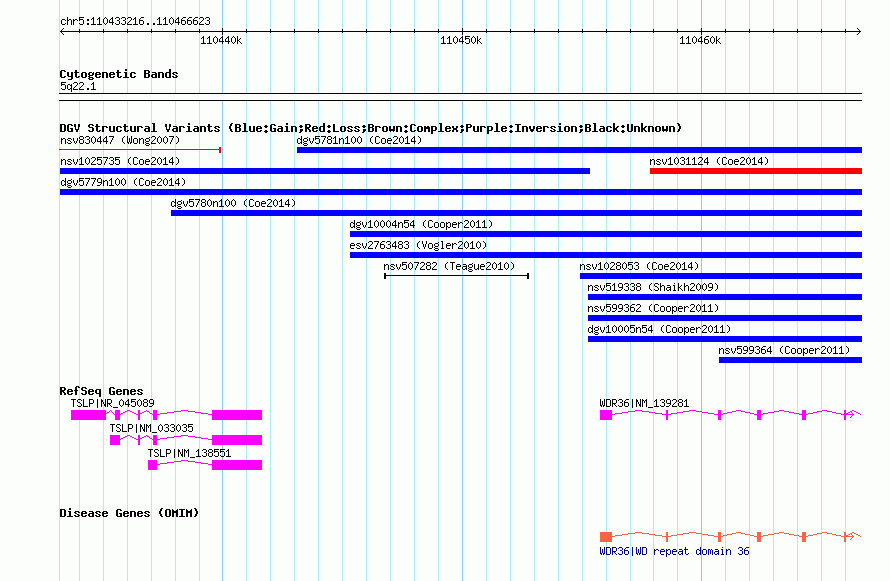890x581 pixels.
Task: Open dgv10004n54 (Cooper2011) variant label
Action: [x=421, y=224]
